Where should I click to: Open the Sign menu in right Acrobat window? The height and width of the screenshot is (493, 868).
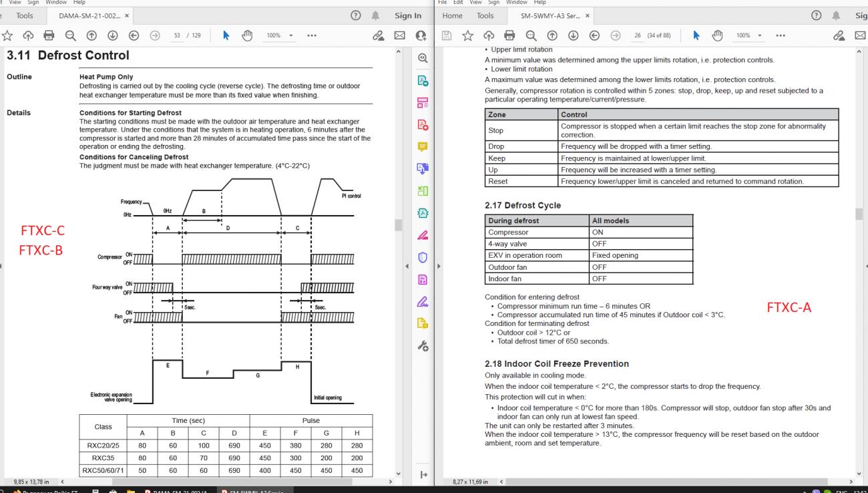(x=495, y=3)
